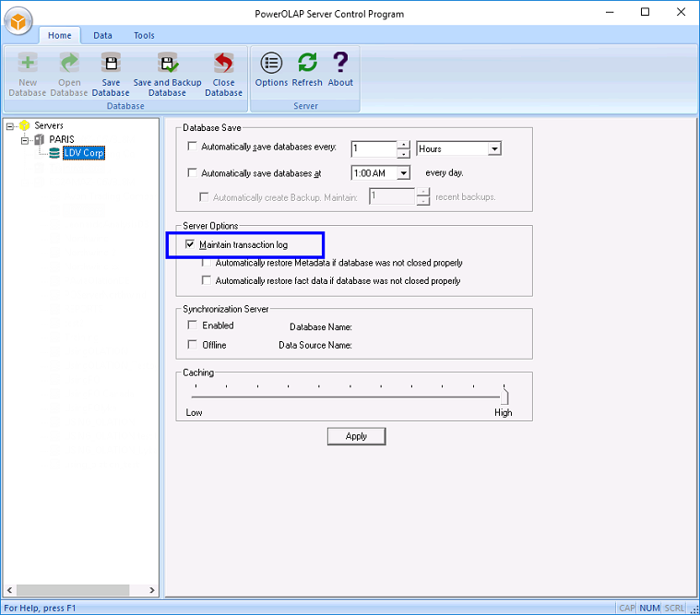The height and width of the screenshot is (615, 700).
Task: Click the PowerOLAP application orb icon
Action: click(x=18, y=19)
